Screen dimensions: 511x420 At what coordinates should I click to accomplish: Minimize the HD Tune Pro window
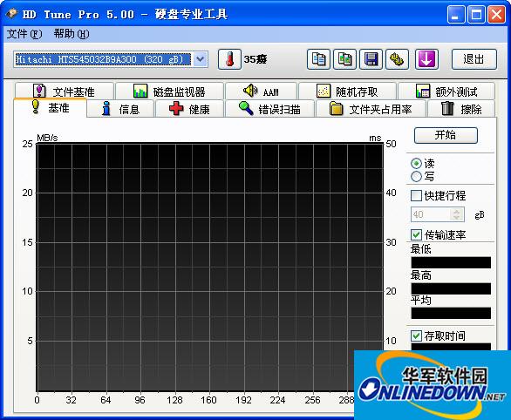(455, 14)
